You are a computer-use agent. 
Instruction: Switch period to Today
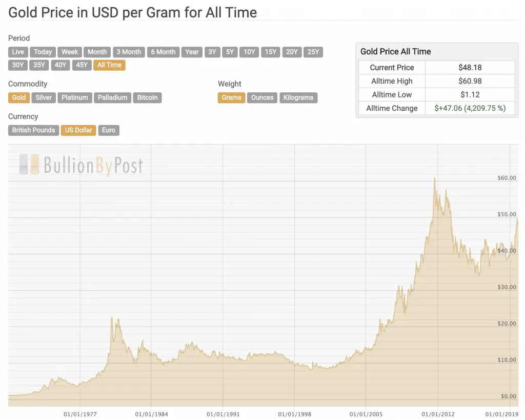43,52
